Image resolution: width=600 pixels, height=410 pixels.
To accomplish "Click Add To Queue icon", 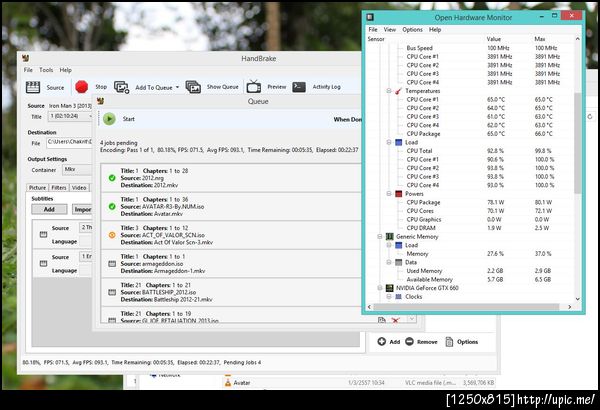I will click(121, 87).
